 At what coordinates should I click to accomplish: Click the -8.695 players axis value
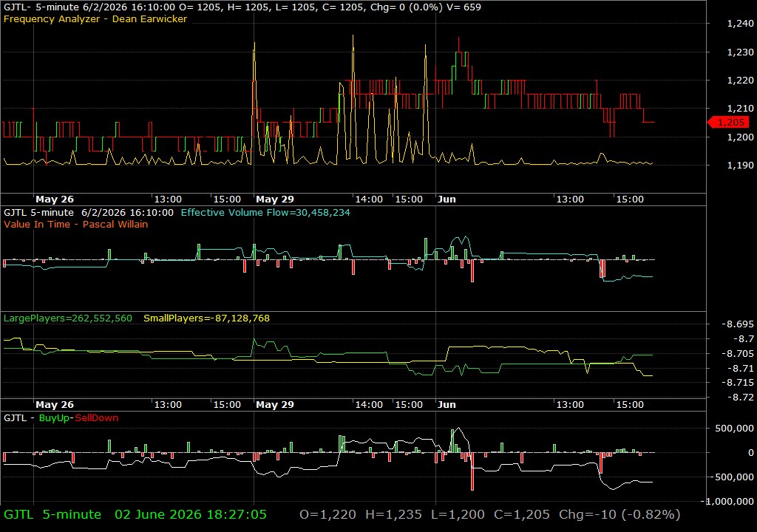(x=737, y=324)
